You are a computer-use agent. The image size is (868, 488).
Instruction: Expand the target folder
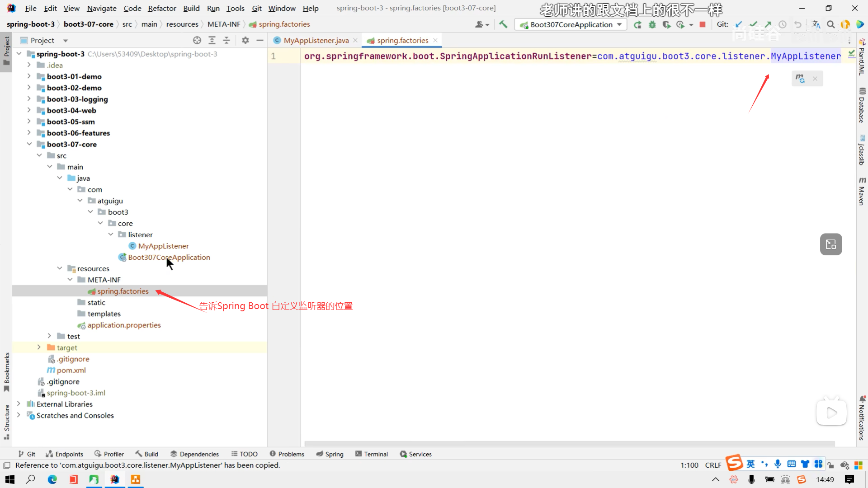pos(39,347)
